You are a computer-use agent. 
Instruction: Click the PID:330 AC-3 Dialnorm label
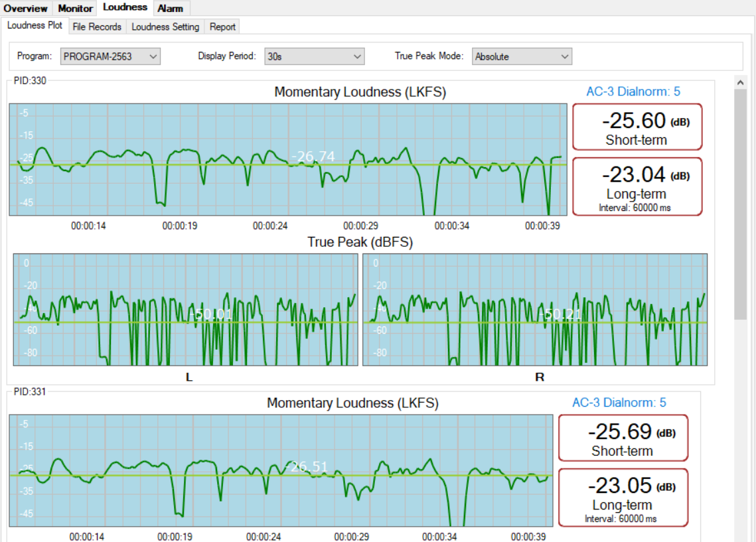point(633,92)
